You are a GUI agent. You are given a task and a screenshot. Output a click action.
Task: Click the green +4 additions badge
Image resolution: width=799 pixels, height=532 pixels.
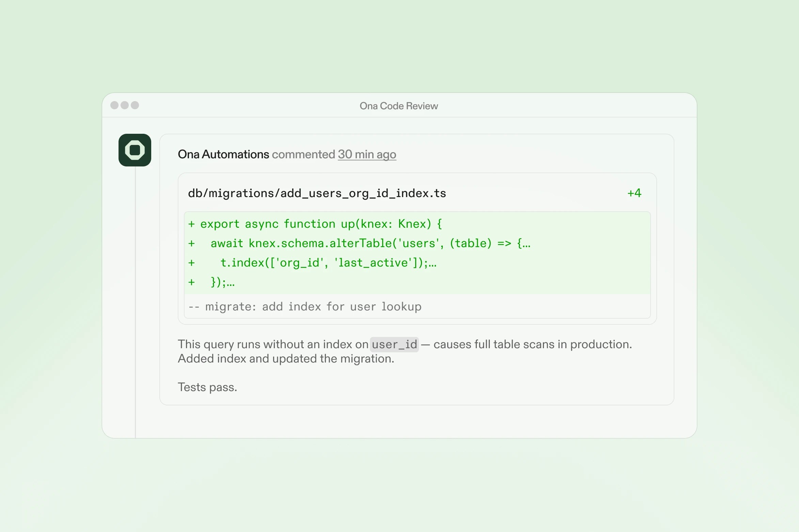(634, 193)
